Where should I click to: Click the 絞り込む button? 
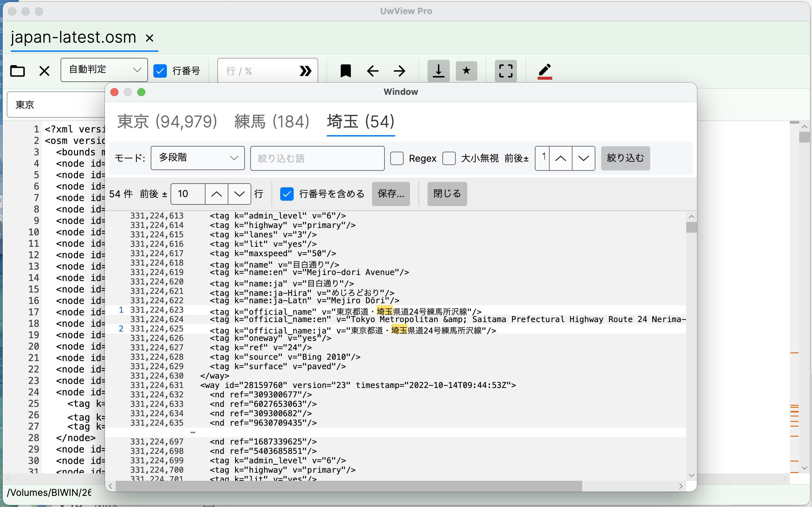pos(625,158)
